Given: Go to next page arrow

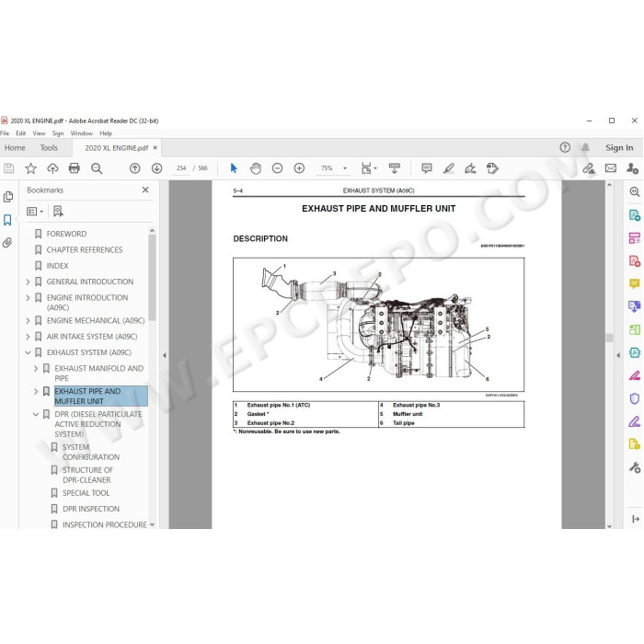Looking at the screenshot, I should click(x=157, y=168).
